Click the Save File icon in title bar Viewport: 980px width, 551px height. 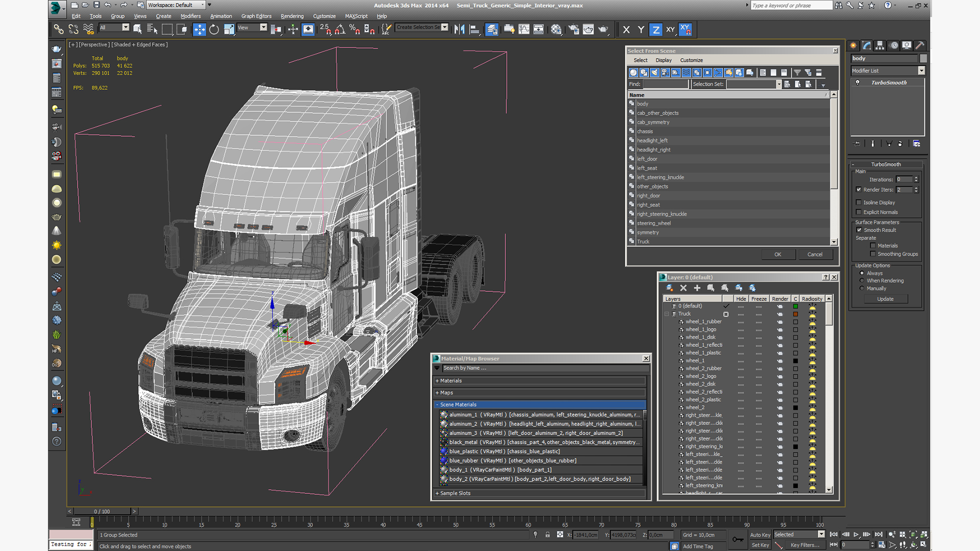[x=96, y=5]
